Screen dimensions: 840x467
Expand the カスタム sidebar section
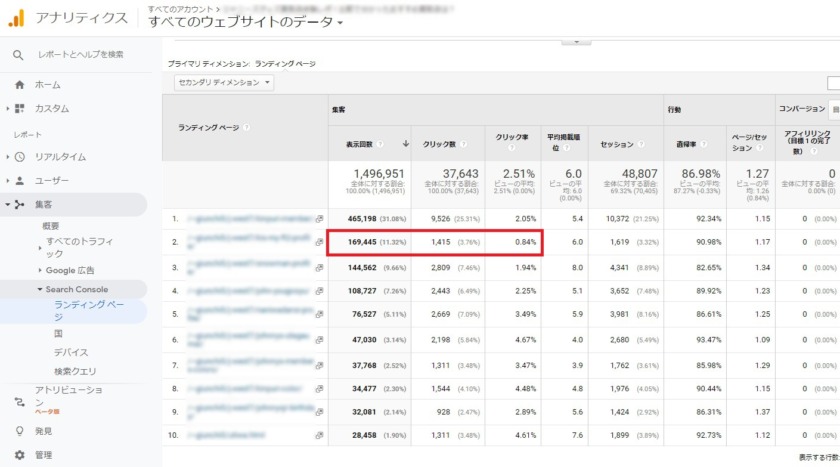click(8, 108)
